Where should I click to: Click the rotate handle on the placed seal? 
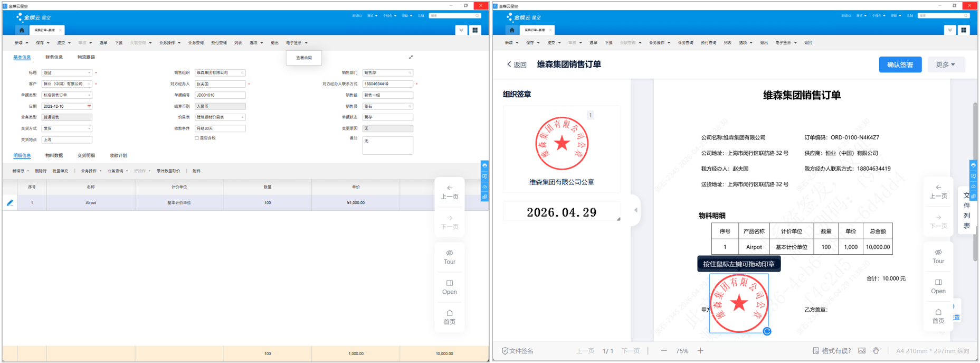tap(767, 331)
